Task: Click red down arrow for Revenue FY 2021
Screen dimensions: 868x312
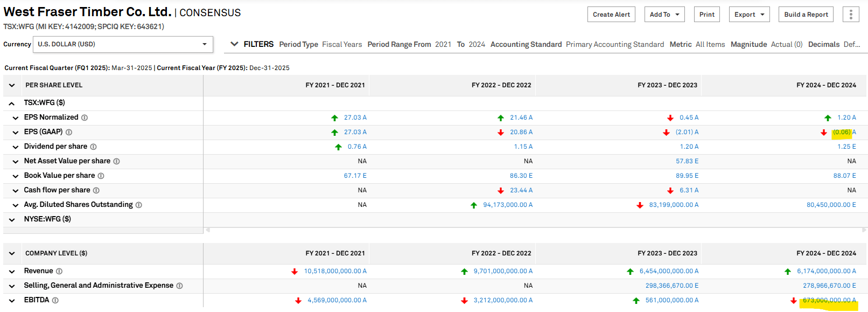Action: tap(295, 271)
